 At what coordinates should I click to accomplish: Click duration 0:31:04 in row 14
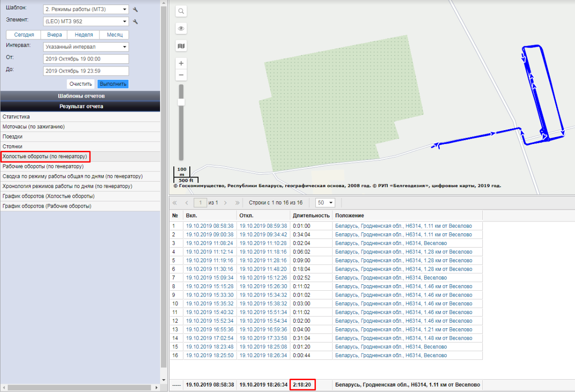coord(302,338)
